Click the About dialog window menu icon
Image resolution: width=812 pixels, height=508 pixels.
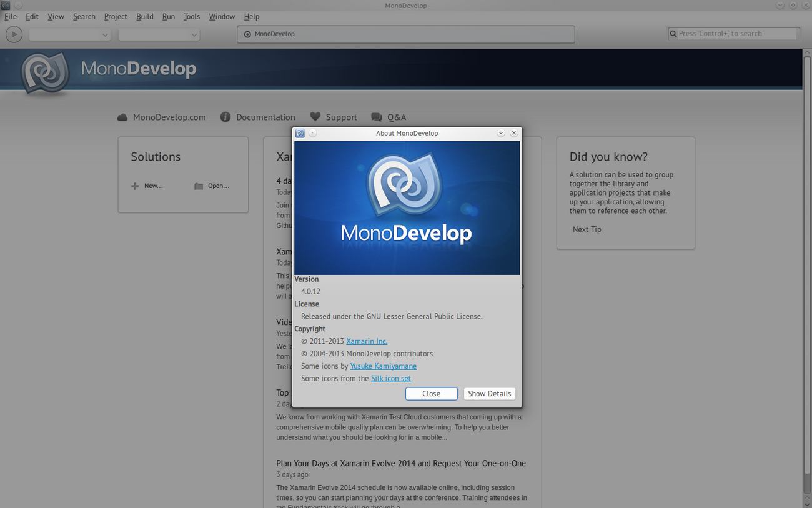pyautogui.click(x=300, y=133)
